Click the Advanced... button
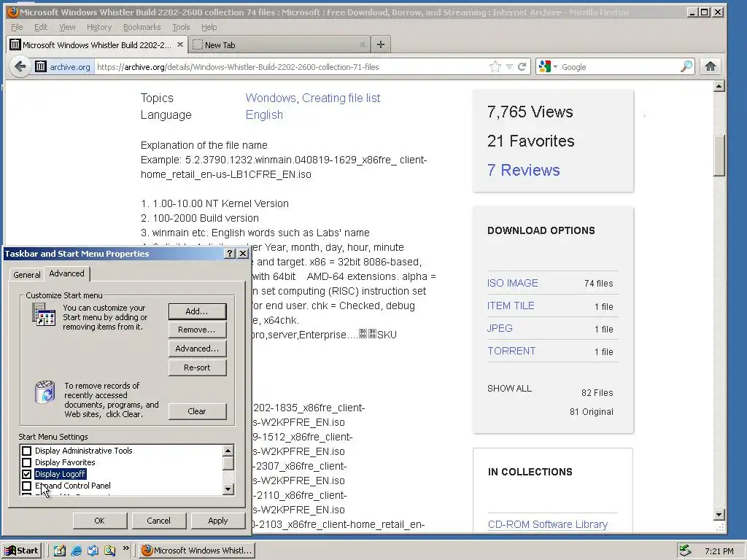The image size is (747, 560). (x=197, y=349)
